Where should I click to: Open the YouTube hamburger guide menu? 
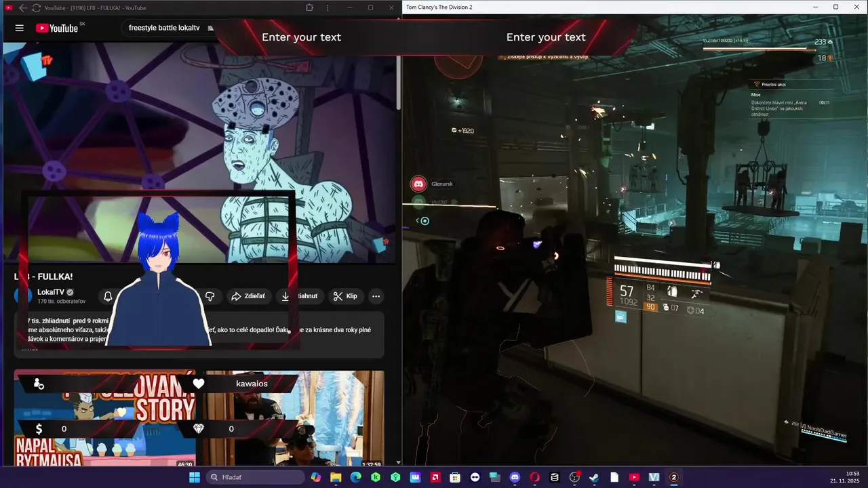coord(20,28)
